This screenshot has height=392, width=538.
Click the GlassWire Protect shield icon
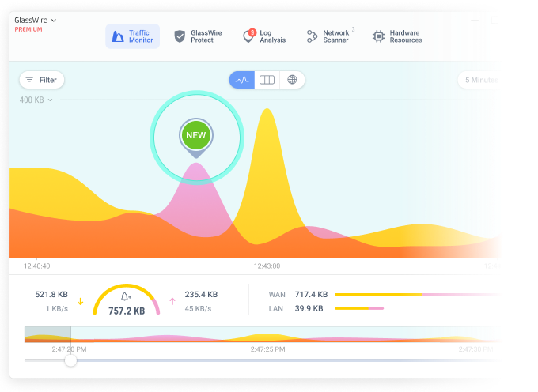point(180,36)
